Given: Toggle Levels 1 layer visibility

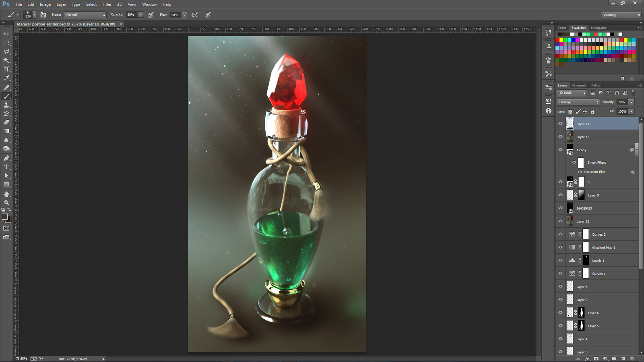Looking at the screenshot, I should [x=560, y=260].
